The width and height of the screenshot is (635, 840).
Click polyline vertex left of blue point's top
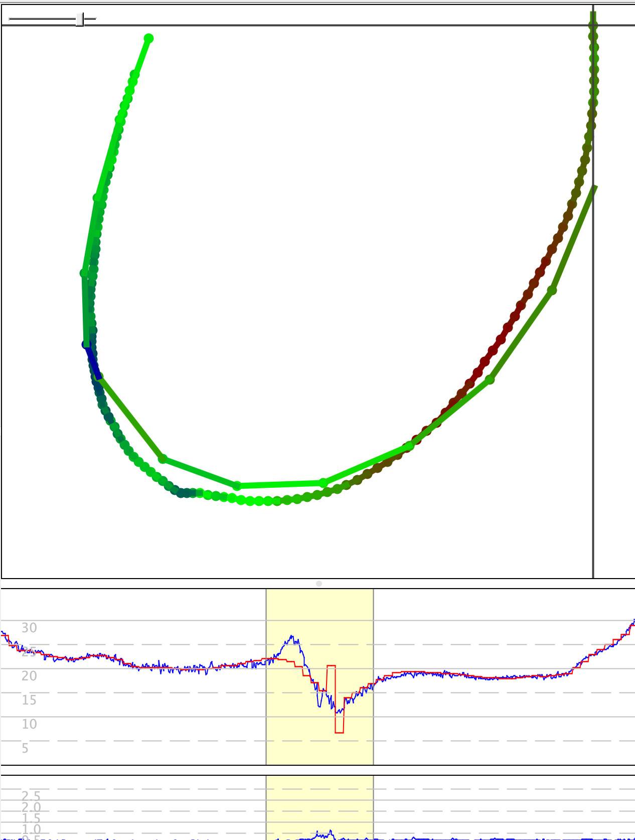coord(84,273)
